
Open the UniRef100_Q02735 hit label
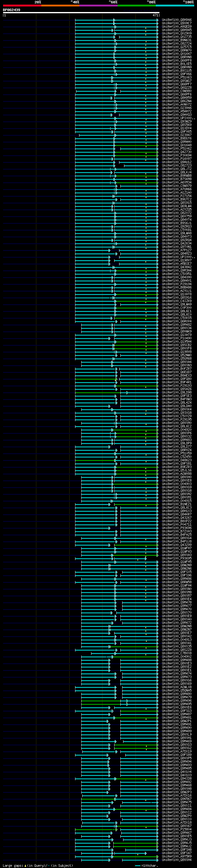(177, 37)
